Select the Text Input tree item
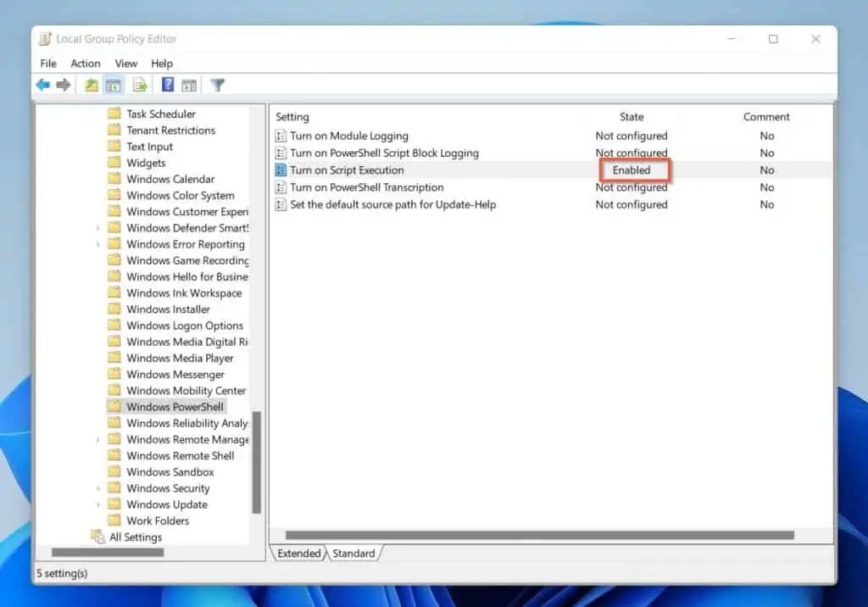This screenshot has width=868, height=607. [149, 146]
